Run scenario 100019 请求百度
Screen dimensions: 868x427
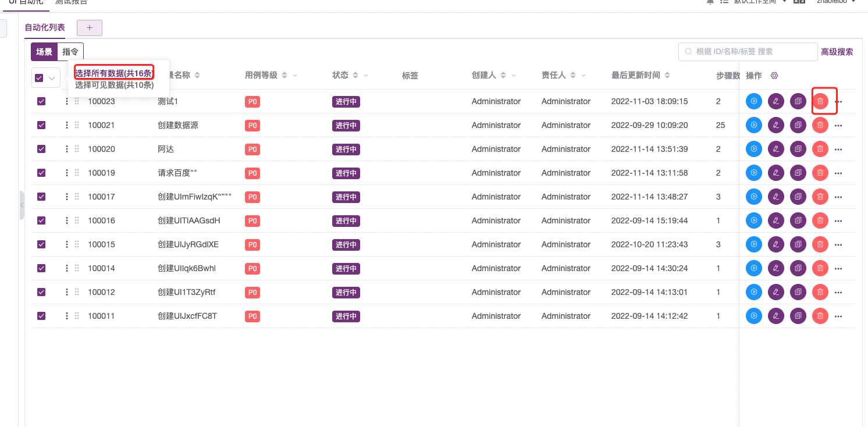[753, 173]
